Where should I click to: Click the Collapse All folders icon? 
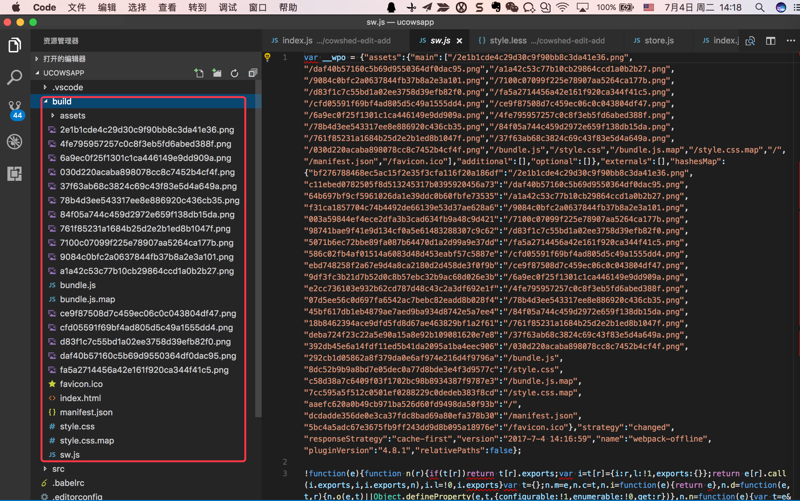[253, 73]
